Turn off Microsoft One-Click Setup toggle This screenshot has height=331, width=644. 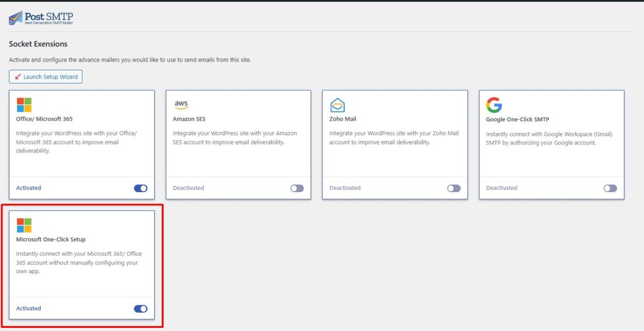[x=140, y=308]
